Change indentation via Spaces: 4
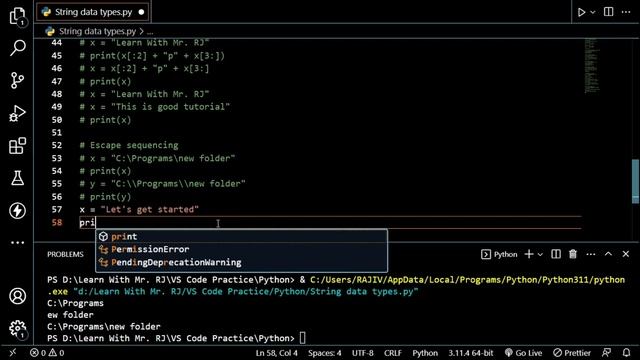640x360 pixels. [324, 353]
